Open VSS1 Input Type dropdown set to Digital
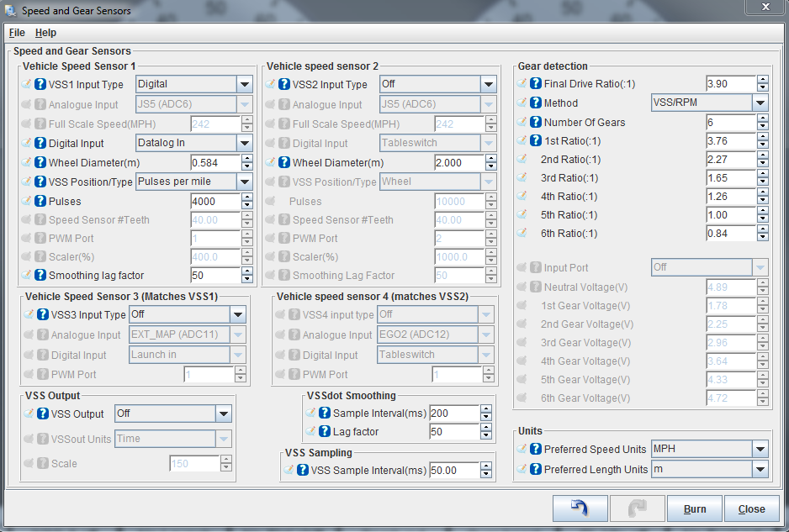Viewport: 789px width, 532px height. click(193, 84)
